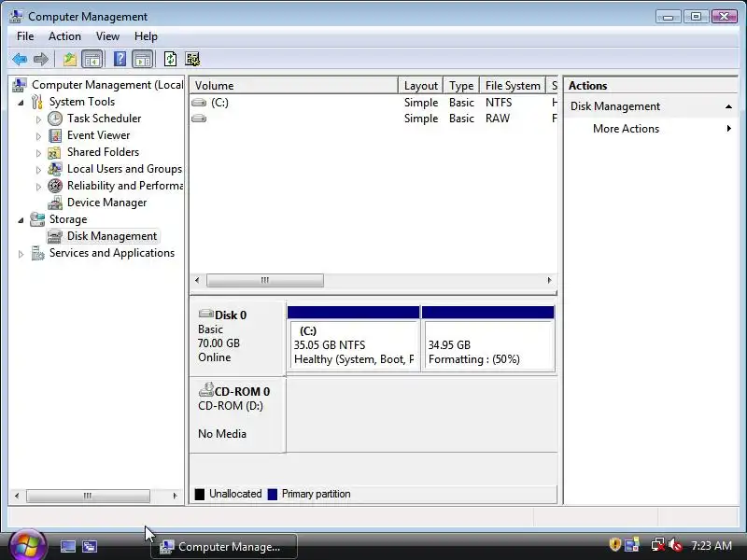Image resolution: width=747 pixels, height=560 pixels.
Task: Click the tree pane scroll right arrow
Action: (x=175, y=496)
